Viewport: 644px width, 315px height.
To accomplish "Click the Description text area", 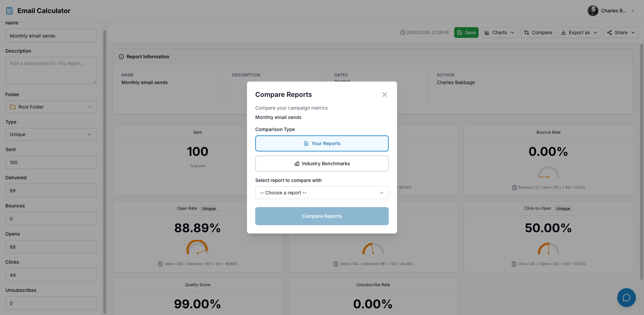I will [51, 70].
